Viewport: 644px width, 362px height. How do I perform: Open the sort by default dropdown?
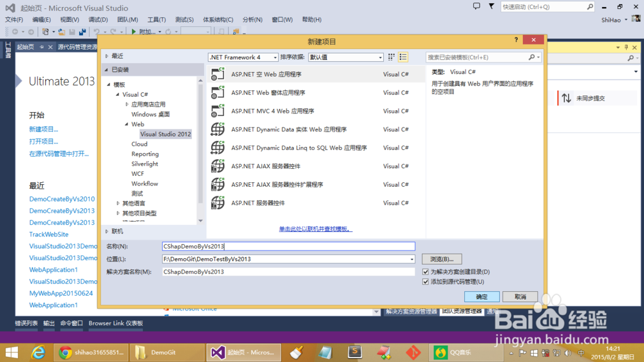point(346,57)
